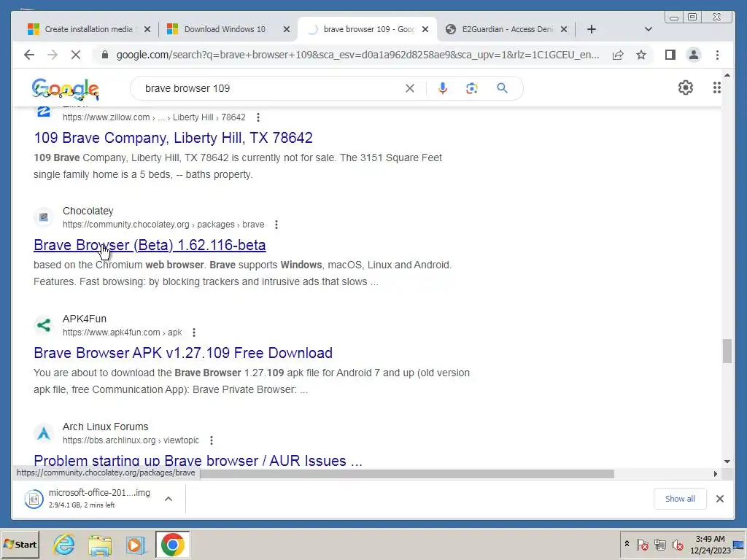Open Google quick settings gear
This screenshot has width=747, height=560.
click(686, 87)
